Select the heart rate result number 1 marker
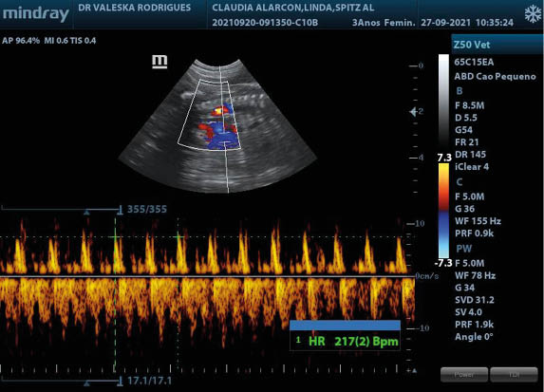544x392 pixels. click(298, 340)
